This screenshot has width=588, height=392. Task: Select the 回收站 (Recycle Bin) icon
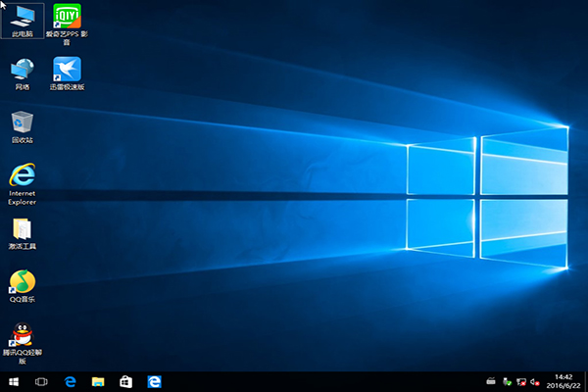click(x=22, y=123)
